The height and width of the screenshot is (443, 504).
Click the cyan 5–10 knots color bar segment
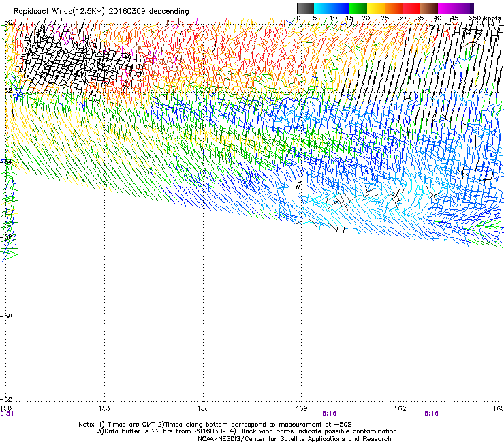coord(323,8)
